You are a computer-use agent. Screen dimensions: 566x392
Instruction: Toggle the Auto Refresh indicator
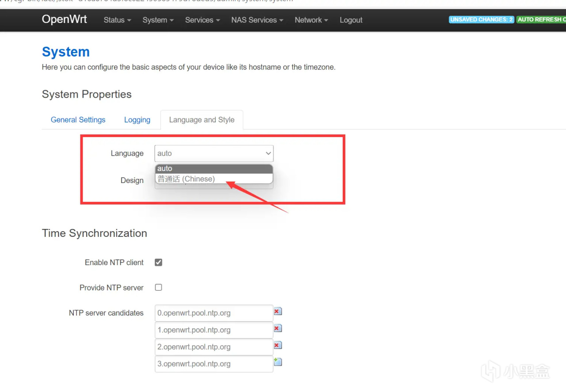pyautogui.click(x=541, y=19)
